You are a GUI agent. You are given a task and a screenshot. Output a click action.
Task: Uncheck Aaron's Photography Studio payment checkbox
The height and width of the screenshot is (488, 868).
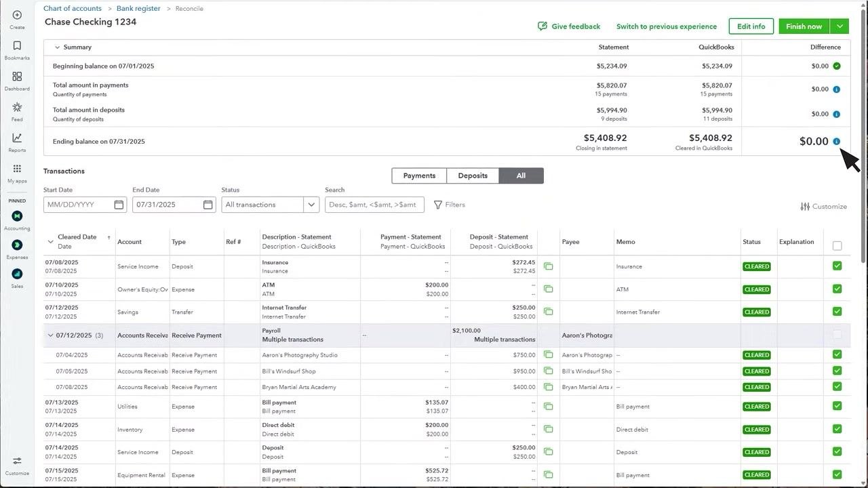point(837,354)
